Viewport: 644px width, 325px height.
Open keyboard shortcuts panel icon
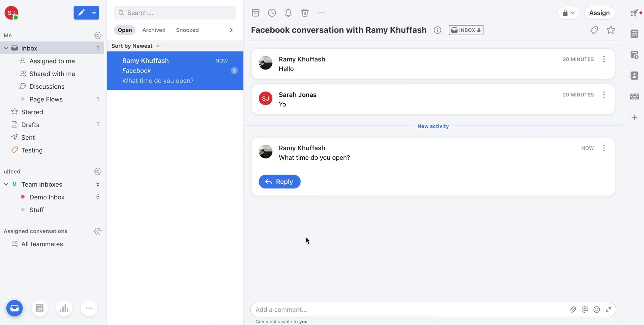(634, 97)
